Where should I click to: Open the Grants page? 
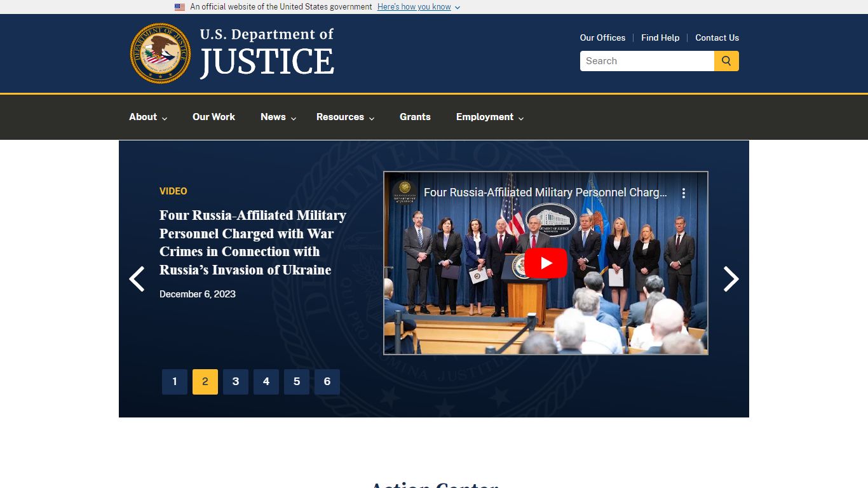coord(415,117)
